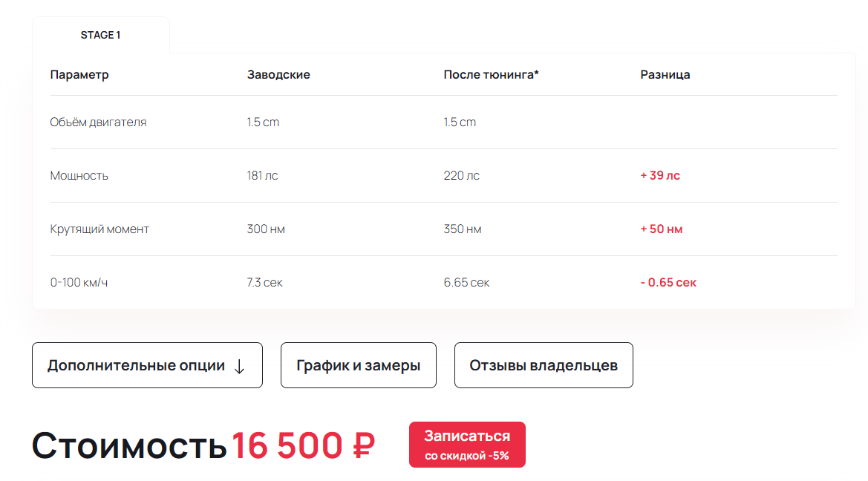Image resolution: width=868 pixels, height=481 pixels.
Task: Click the 0-100 км/ч row label
Action: 79,282
